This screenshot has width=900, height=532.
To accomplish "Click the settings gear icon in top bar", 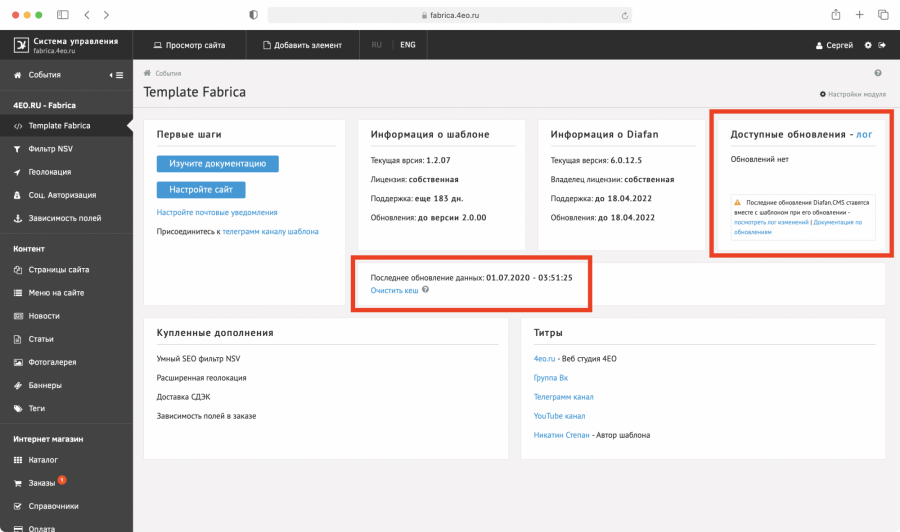I will 868,45.
